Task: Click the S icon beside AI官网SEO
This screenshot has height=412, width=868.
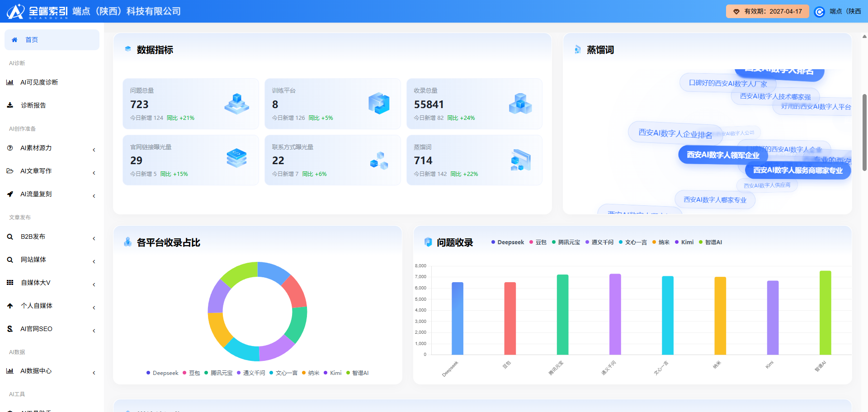Action: [x=10, y=329]
